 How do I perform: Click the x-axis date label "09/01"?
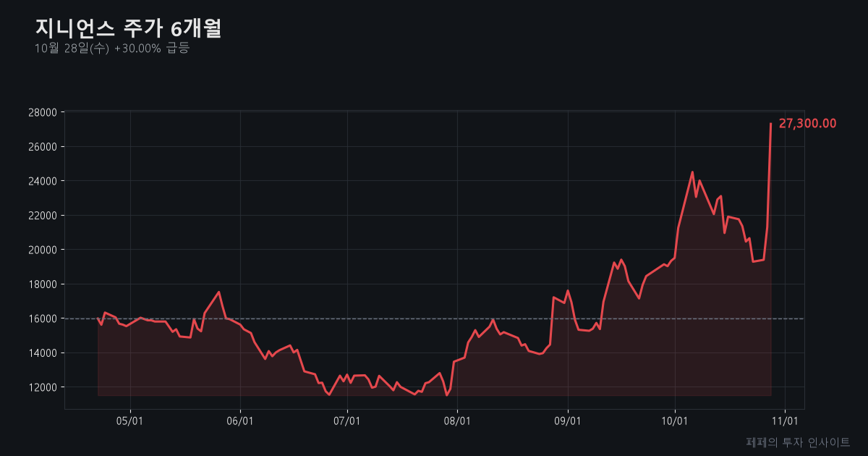[568, 421]
